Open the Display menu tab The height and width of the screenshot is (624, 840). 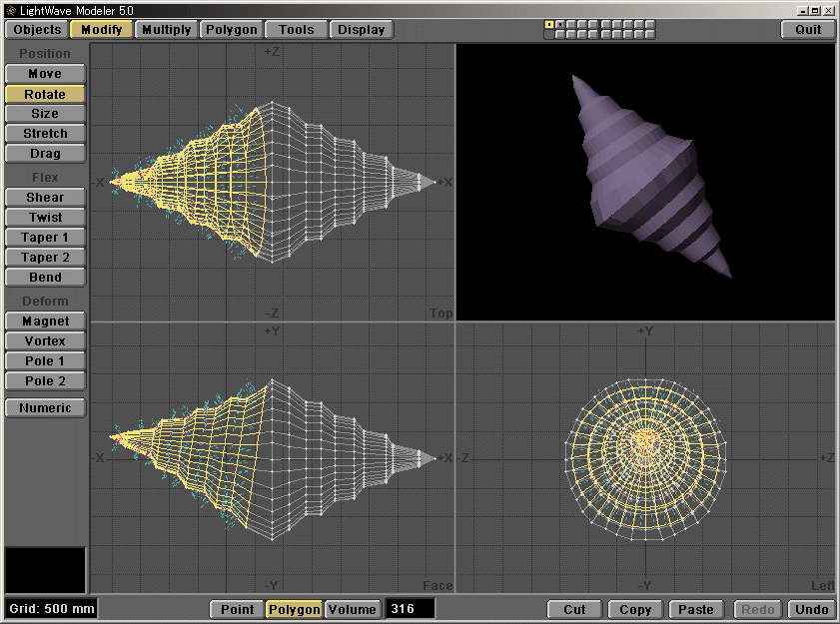tap(361, 29)
